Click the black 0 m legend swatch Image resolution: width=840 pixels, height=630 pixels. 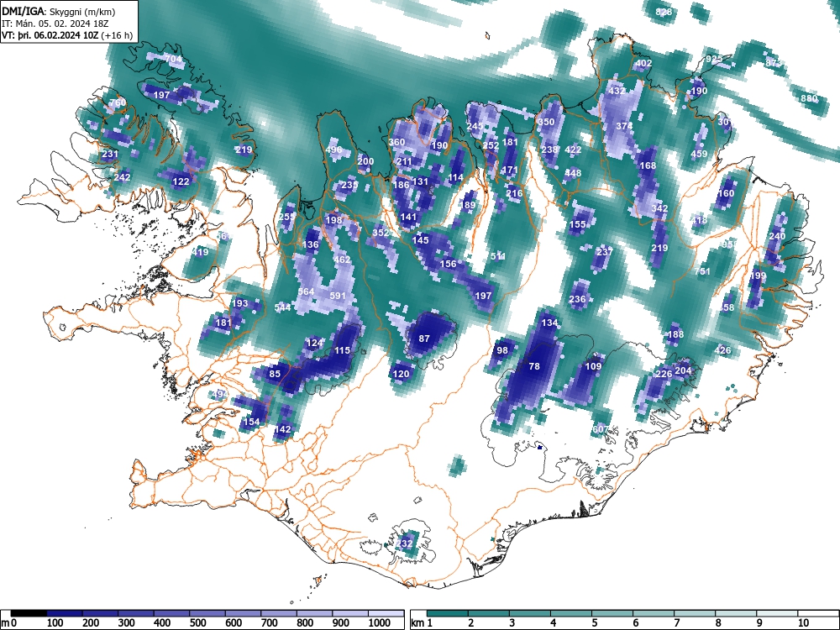(29, 613)
